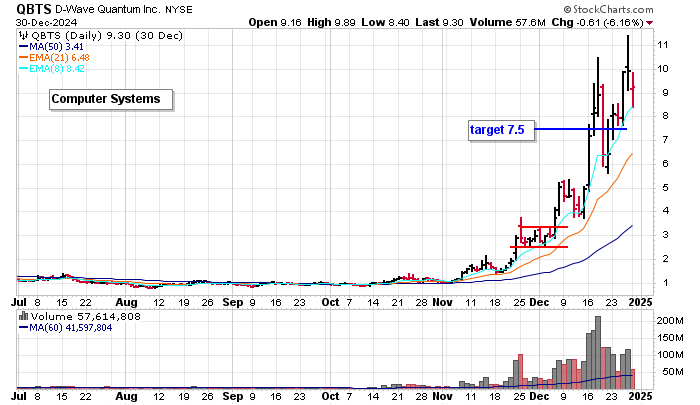Viewport: 700px width, 405px height.
Task: Click the StockCharts.com copyright text
Action: tap(608, 9)
